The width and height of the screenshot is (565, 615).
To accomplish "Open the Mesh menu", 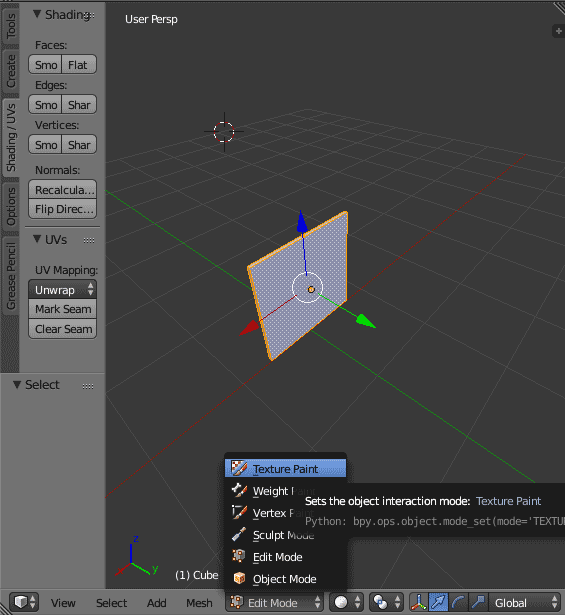I will tap(199, 602).
